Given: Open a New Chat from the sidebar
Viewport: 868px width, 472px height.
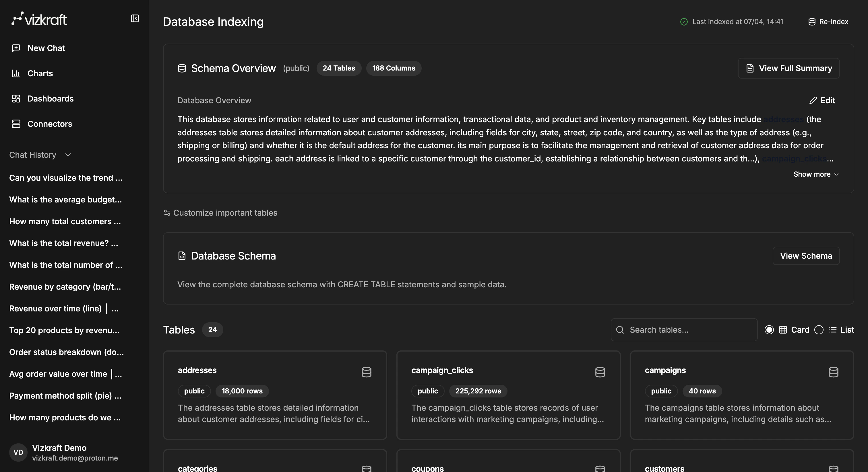Looking at the screenshot, I should click(x=46, y=48).
